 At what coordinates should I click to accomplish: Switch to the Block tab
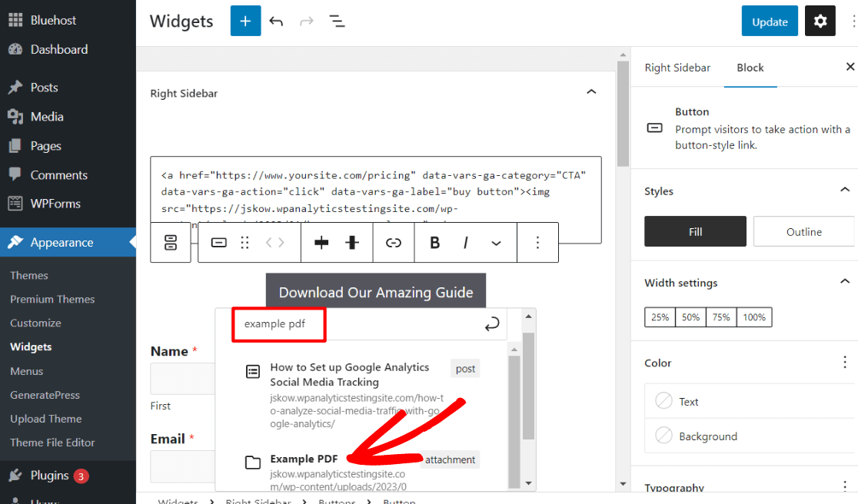tap(750, 68)
